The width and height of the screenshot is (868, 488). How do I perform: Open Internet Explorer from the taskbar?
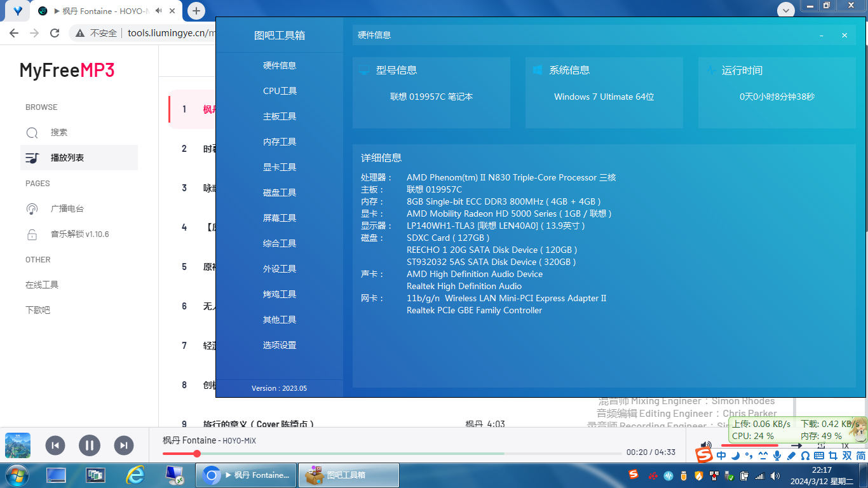tap(135, 475)
